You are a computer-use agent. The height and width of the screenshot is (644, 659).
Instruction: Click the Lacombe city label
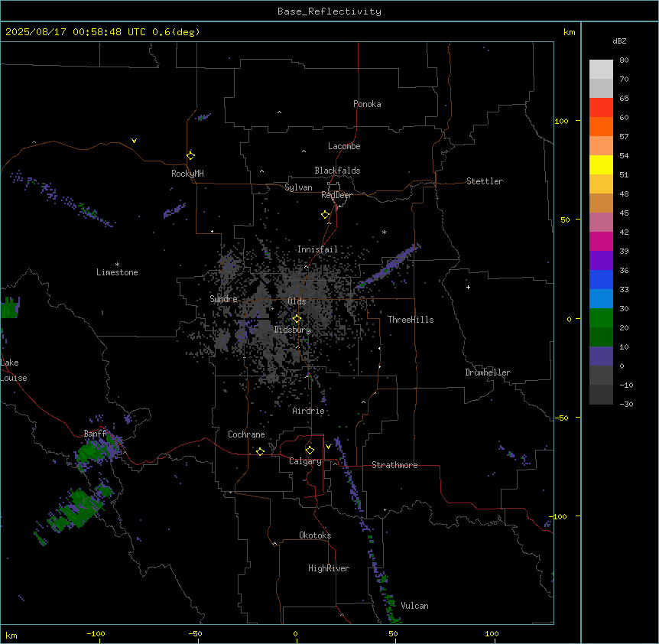coord(344,146)
